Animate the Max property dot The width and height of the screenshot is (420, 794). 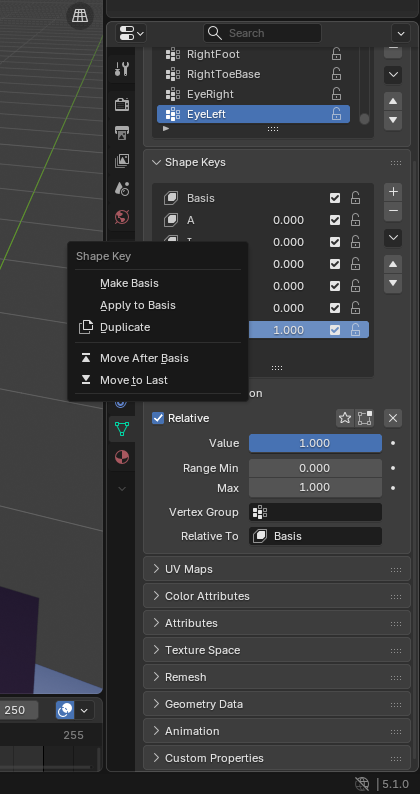click(393, 488)
